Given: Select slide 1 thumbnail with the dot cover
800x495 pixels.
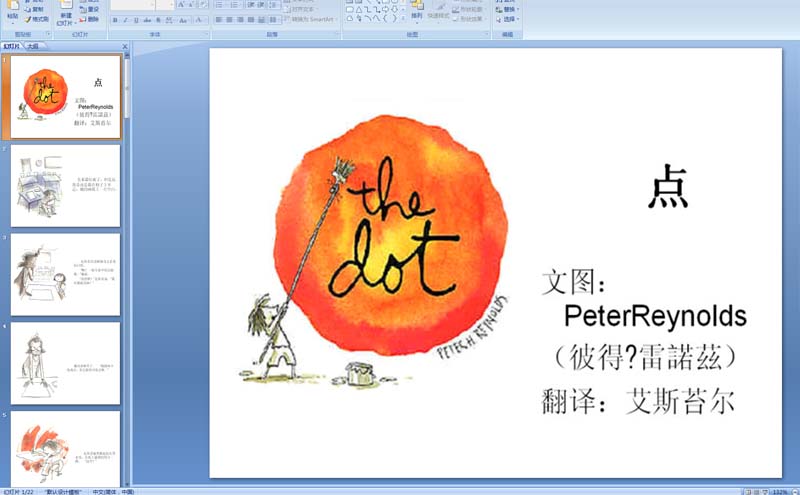Looking at the screenshot, I should 66,96.
